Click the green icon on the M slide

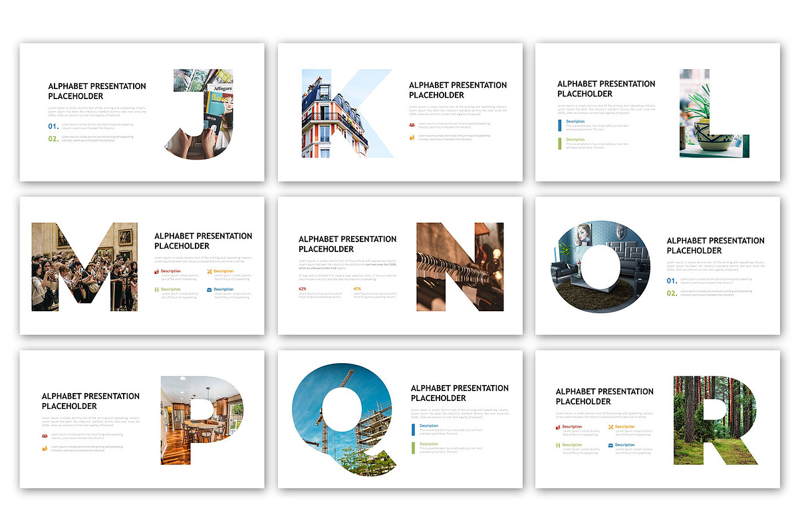(x=157, y=289)
